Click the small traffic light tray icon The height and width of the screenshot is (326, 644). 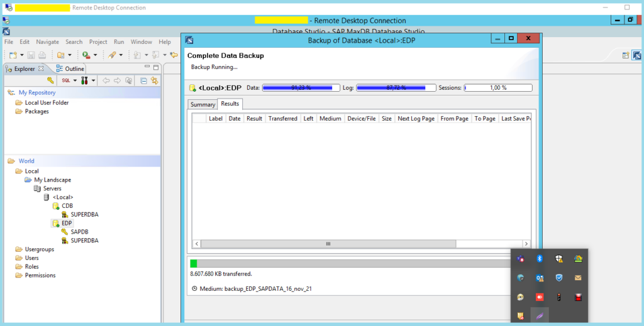559,297
